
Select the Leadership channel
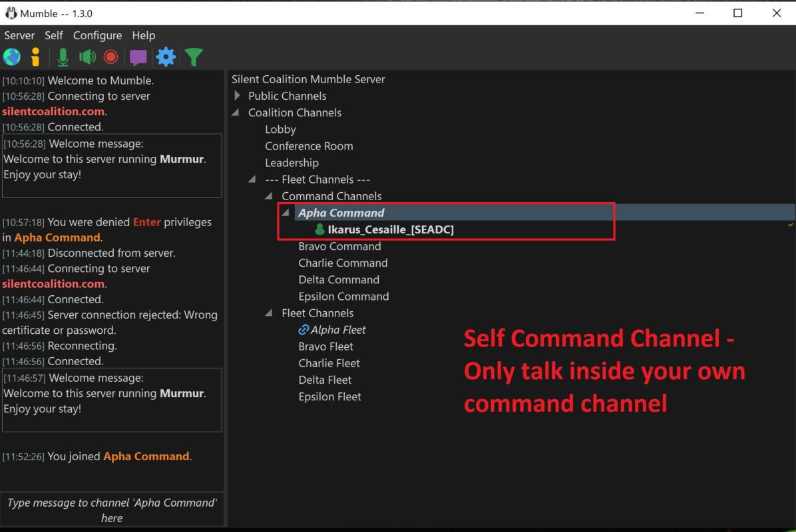(x=292, y=163)
